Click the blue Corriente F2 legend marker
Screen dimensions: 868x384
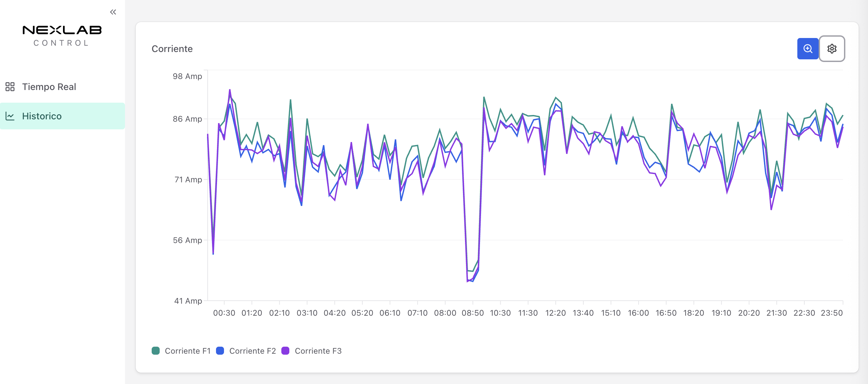[x=221, y=351]
